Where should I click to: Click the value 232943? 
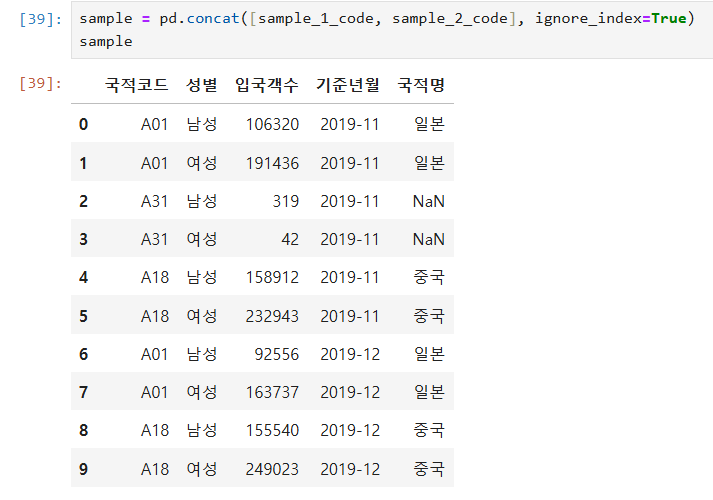coord(272,316)
